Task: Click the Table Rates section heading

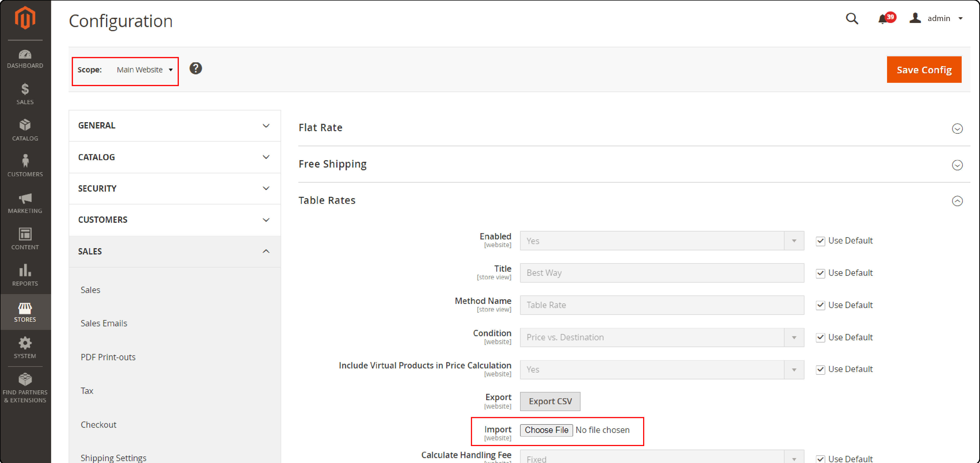Action: [327, 200]
